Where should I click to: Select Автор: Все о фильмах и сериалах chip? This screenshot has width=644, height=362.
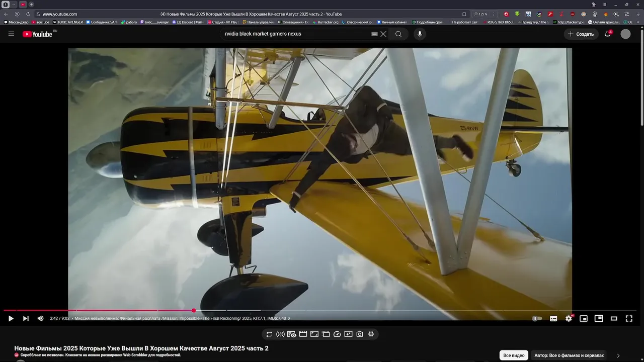click(x=569, y=355)
